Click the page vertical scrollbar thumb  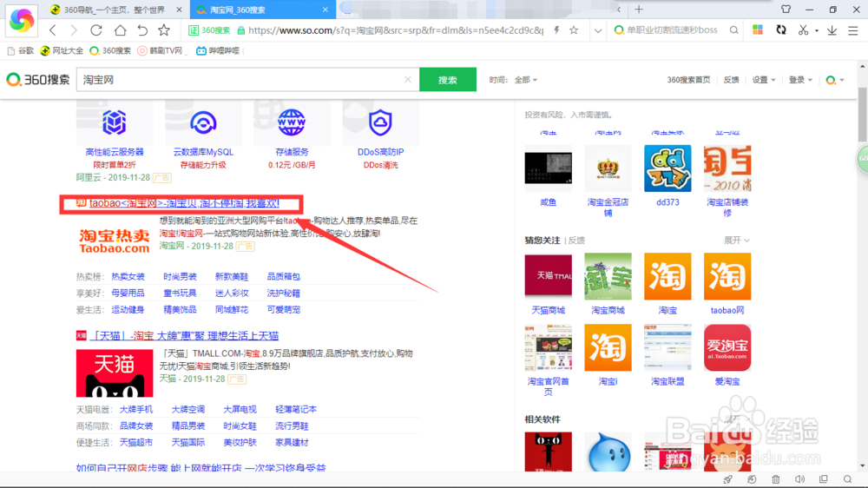(863, 114)
